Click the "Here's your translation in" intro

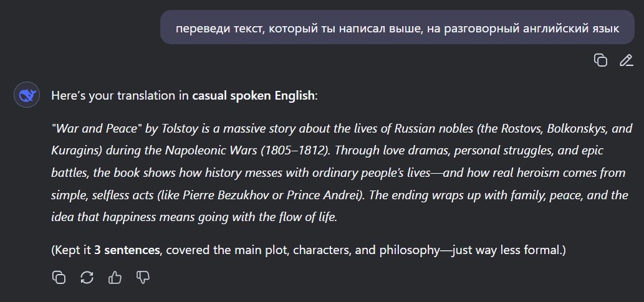point(120,96)
